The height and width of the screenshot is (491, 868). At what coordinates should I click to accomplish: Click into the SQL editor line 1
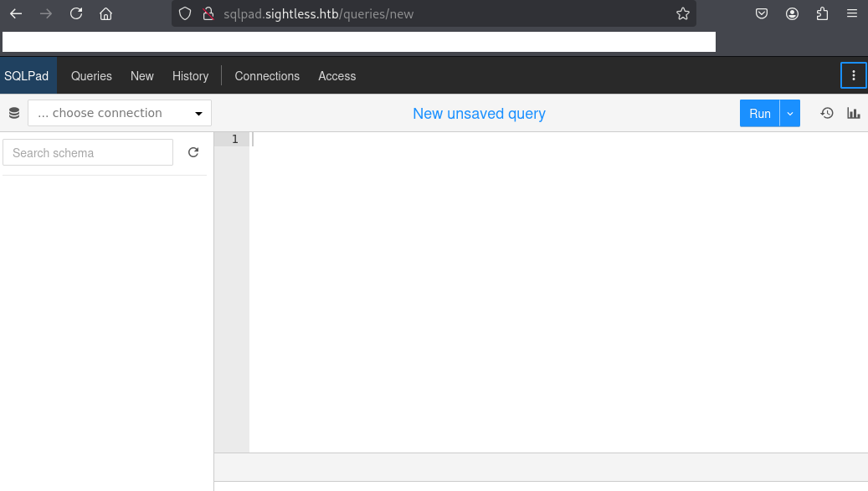point(502,140)
